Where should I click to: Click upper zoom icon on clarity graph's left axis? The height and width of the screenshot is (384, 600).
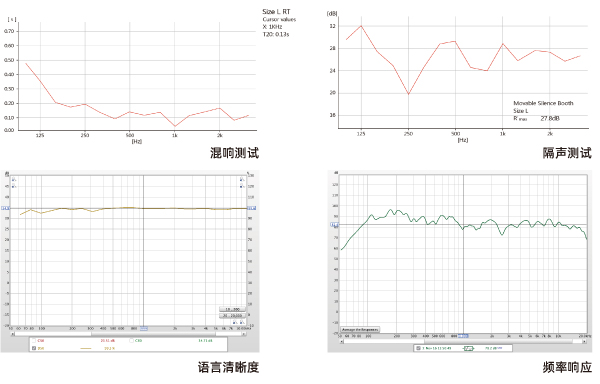(x=13, y=179)
